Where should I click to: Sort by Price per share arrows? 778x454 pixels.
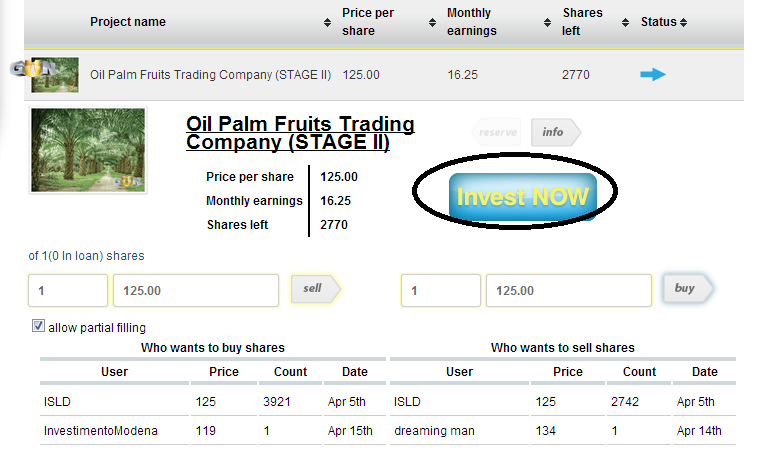[433, 22]
